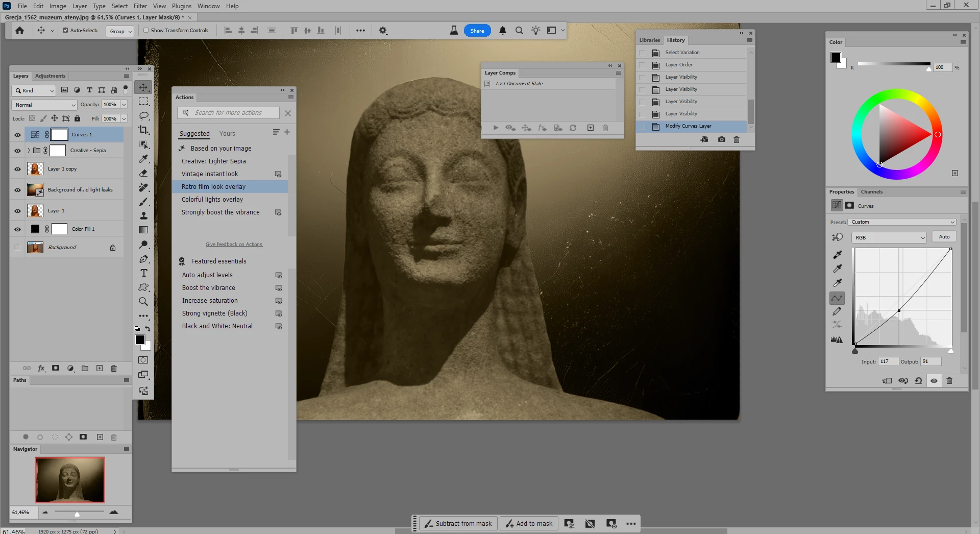Delete the selected layer with trash icon
Image resolution: width=980 pixels, height=534 pixels.
tap(114, 368)
